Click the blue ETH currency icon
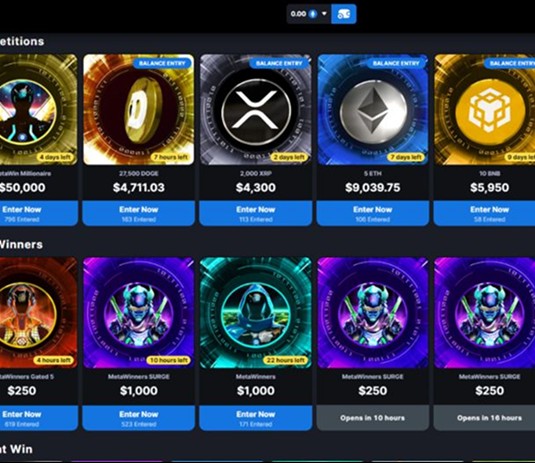 click(313, 14)
